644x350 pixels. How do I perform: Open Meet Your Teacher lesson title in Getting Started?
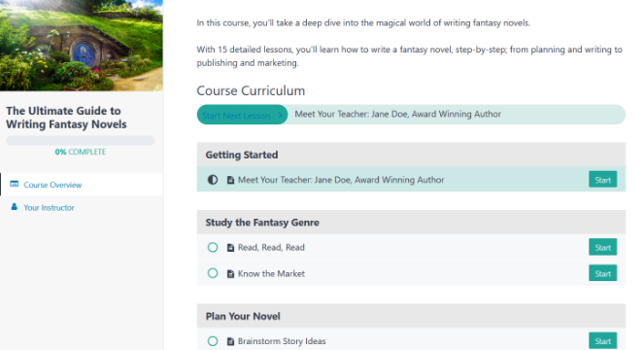[x=341, y=180]
